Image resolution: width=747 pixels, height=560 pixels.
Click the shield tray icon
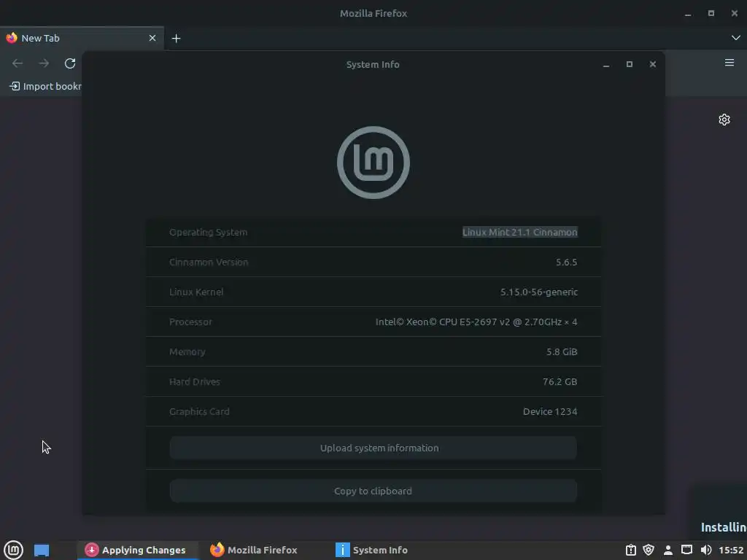coord(649,550)
